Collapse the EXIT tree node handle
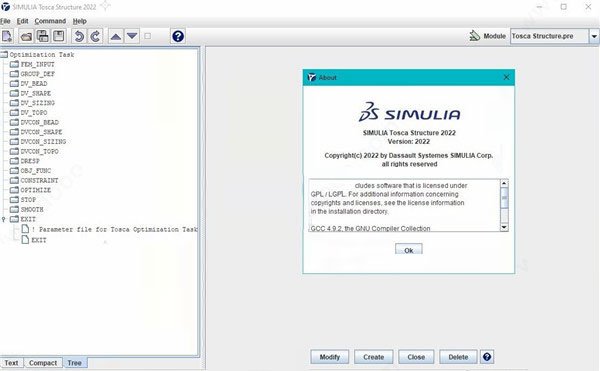This screenshot has width=600, height=371. 3,219
